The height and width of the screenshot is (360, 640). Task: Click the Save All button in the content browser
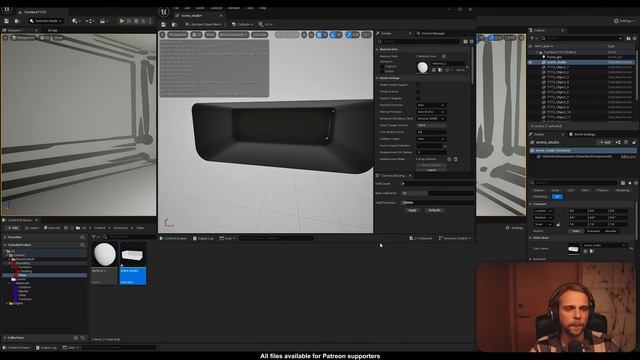pos(52,228)
